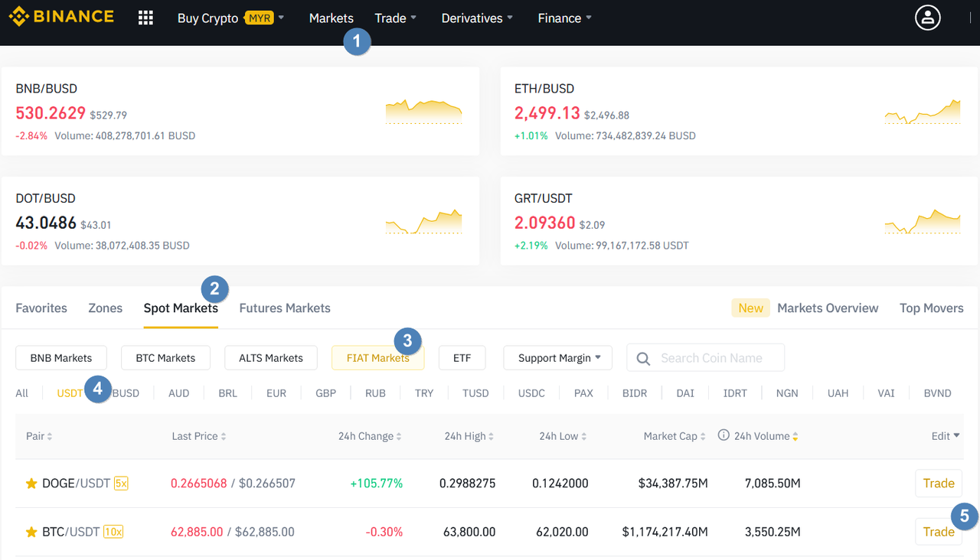The height and width of the screenshot is (560, 980).
Task: Open the Markets Overview tab
Action: click(x=828, y=308)
